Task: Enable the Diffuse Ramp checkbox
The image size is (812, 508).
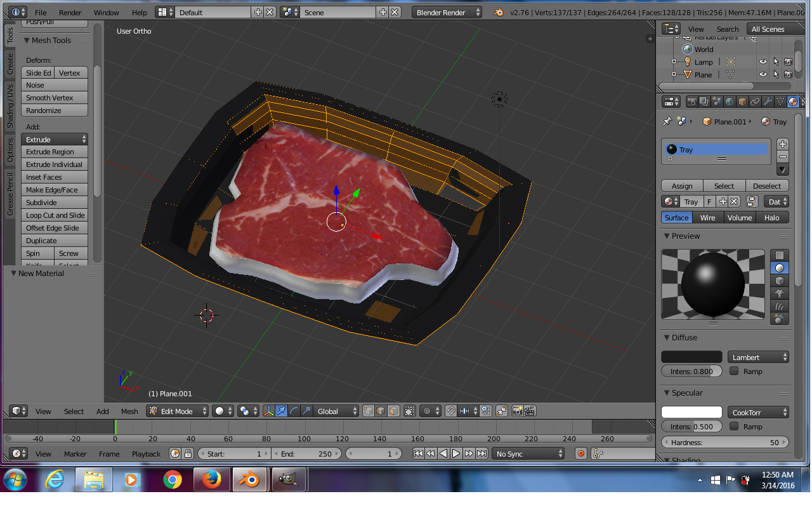Action: [x=734, y=371]
